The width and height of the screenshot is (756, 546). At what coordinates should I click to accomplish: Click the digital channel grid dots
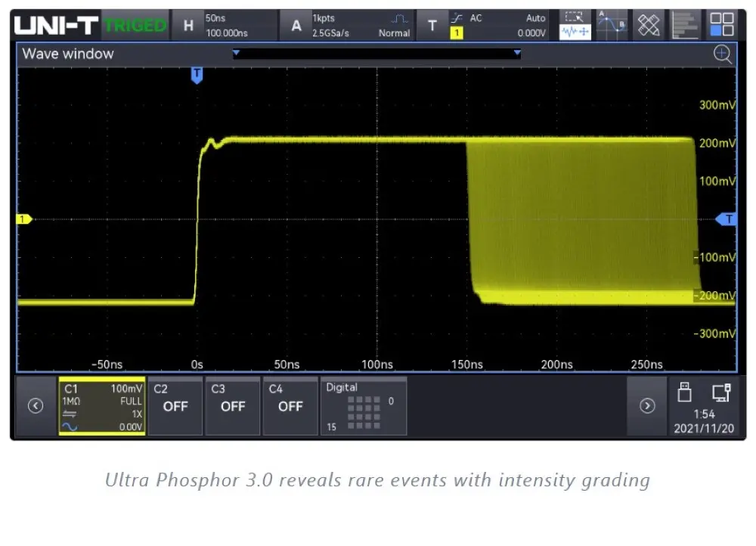[364, 413]
